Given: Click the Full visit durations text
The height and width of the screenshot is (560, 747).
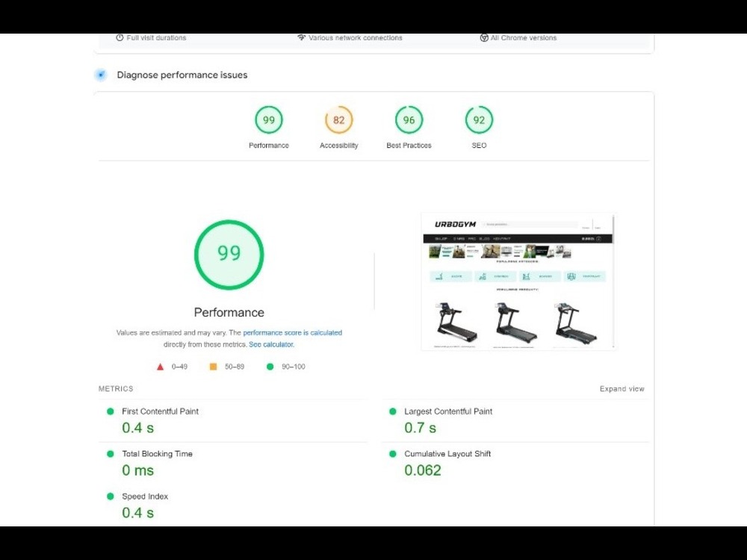Looking at the screenshot, I should tap(156, 37).
